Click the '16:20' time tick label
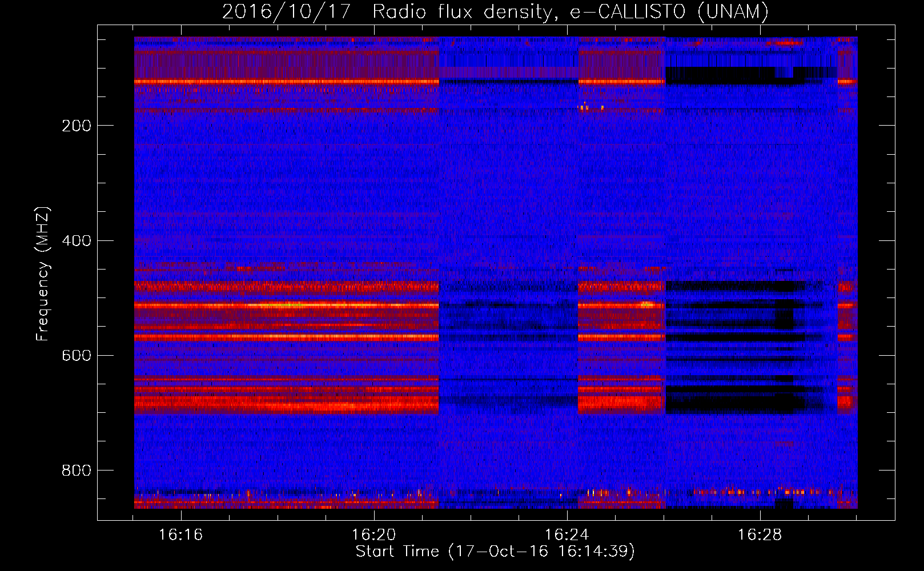The width and height of the screenshot is (924, 571). click(374, 534)
